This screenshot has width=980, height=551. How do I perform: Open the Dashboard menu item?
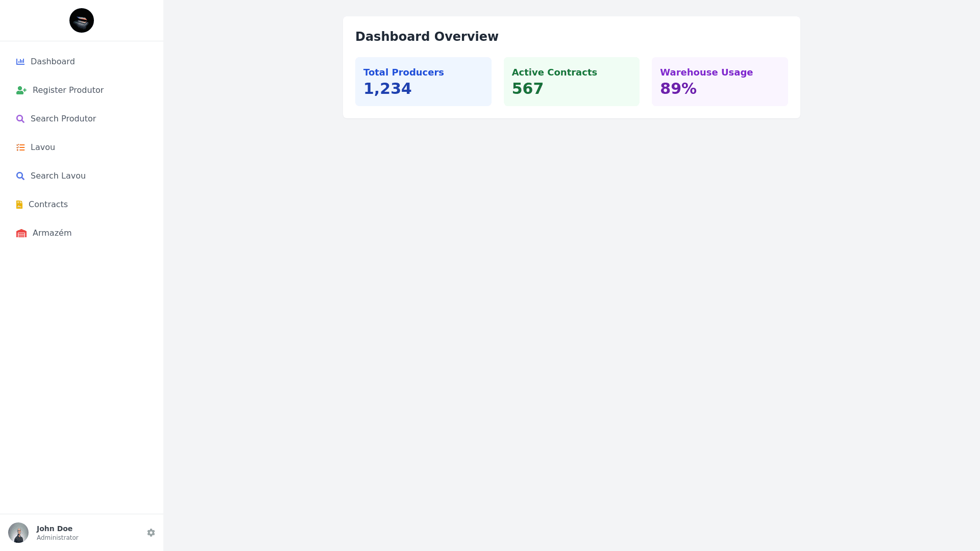tap(53, 62)
